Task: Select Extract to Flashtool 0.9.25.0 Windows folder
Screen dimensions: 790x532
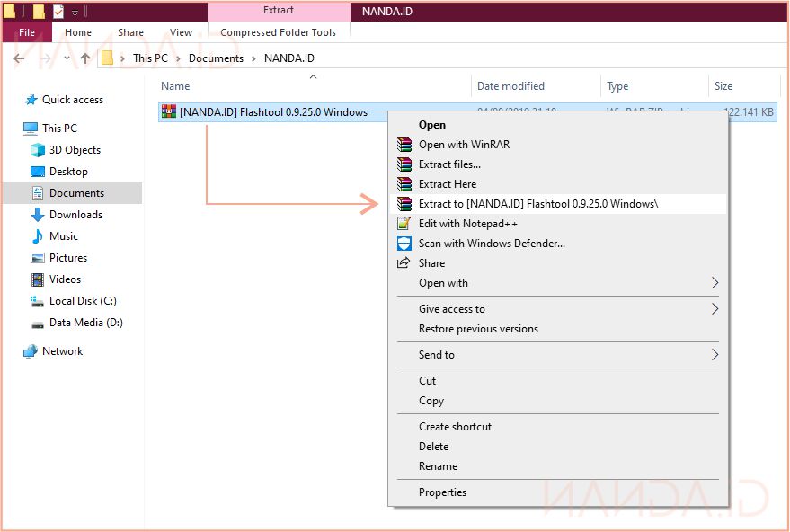Action: 537,204
